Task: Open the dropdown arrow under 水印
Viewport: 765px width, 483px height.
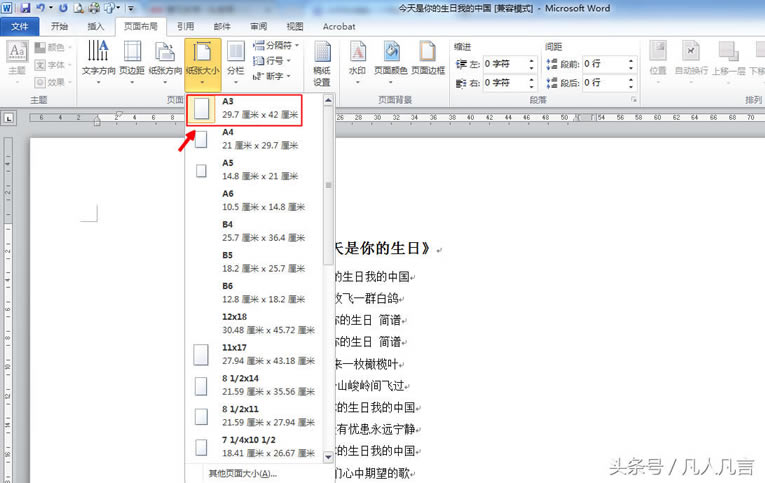Action: click(357, 82)
